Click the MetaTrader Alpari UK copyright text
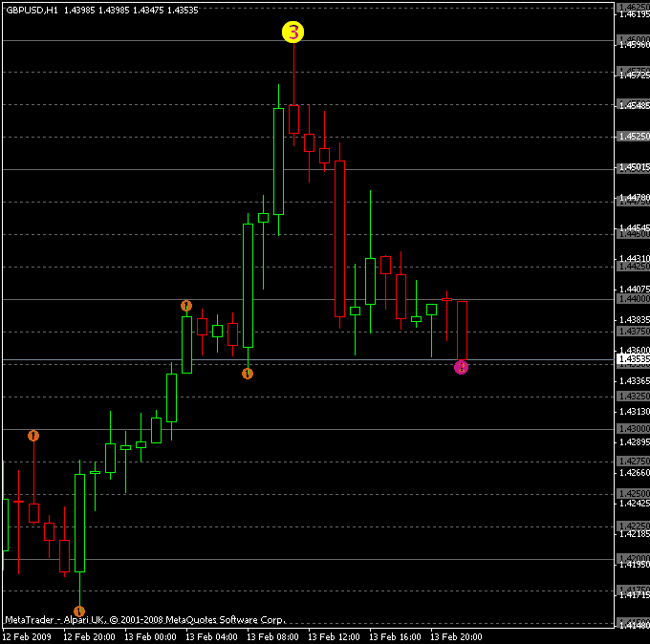The image size is (650, 644). tap(145, 620)
